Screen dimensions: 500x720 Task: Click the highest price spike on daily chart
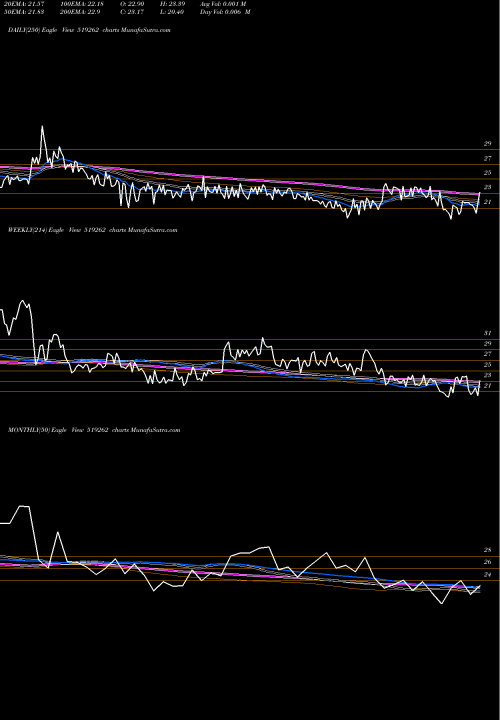click(42, 127)
